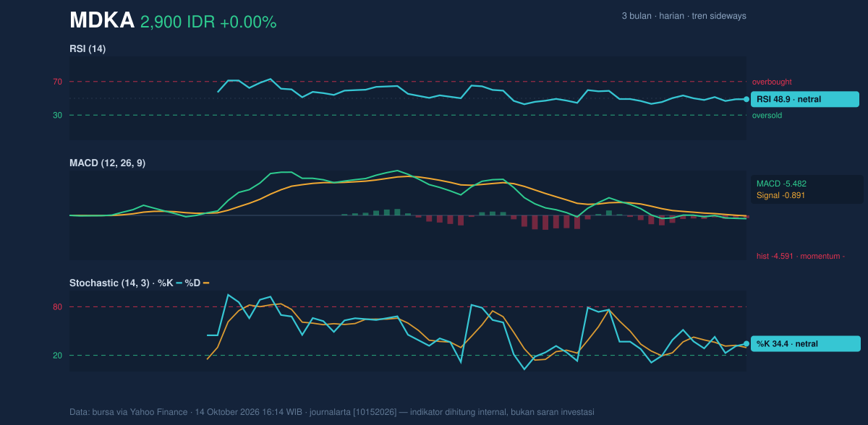
Task: Select the MACD (12, 26, 9) panel title
Action: (x=107, y=163)
